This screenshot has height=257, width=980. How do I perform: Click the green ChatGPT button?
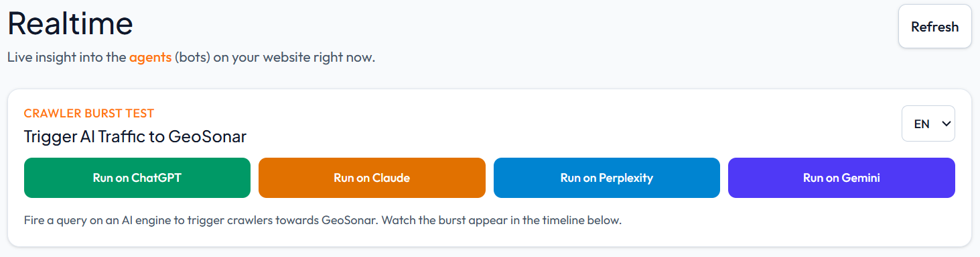point(137,178)
